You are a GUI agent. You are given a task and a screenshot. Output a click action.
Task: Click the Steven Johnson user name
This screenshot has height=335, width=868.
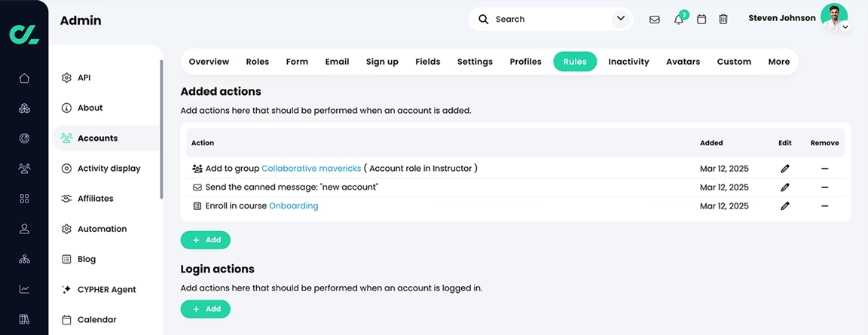781,18
